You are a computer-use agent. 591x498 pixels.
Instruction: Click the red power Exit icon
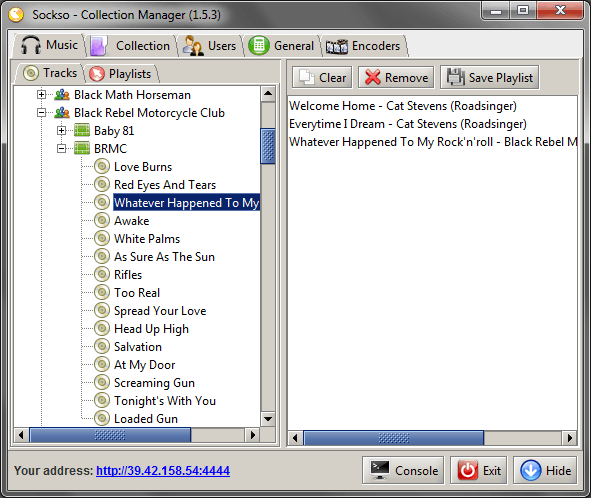click(x=468, y=470)
